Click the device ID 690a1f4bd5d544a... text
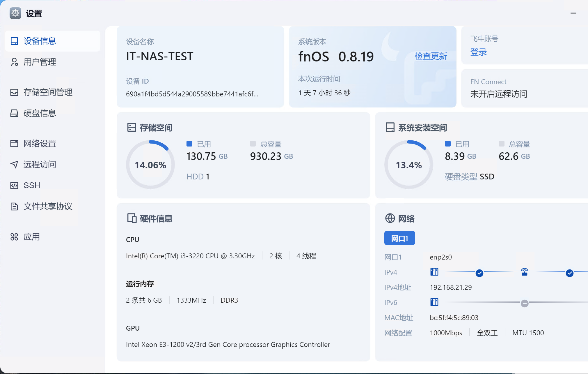Viewport: 588px width, 374px height. pos(192,94)
